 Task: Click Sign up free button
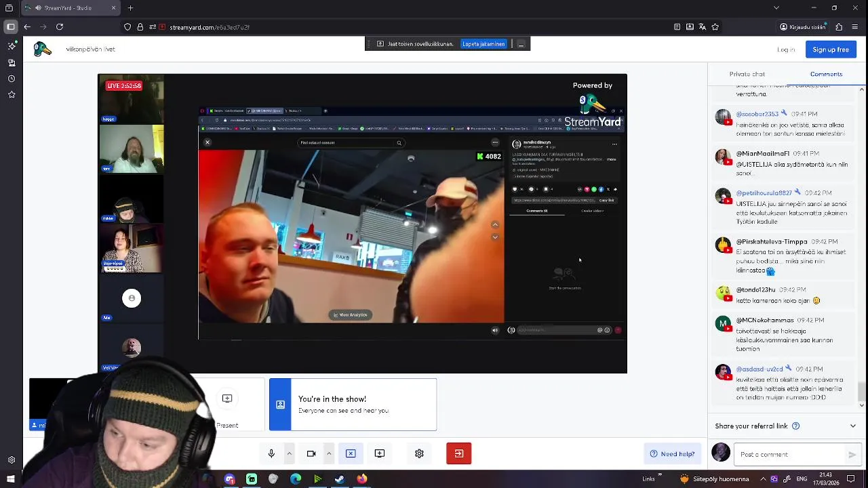[831, 49]
